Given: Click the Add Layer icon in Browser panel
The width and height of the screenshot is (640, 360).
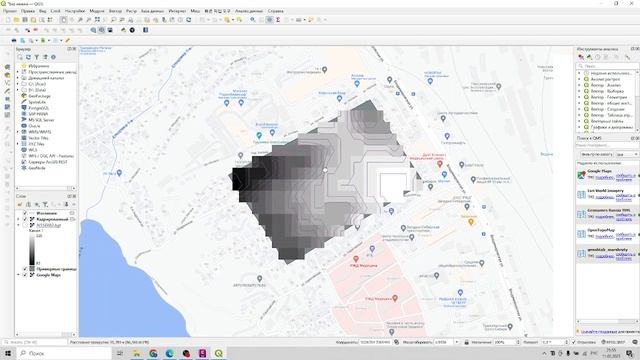Looking at the screenshot, I should pos(20,57).
